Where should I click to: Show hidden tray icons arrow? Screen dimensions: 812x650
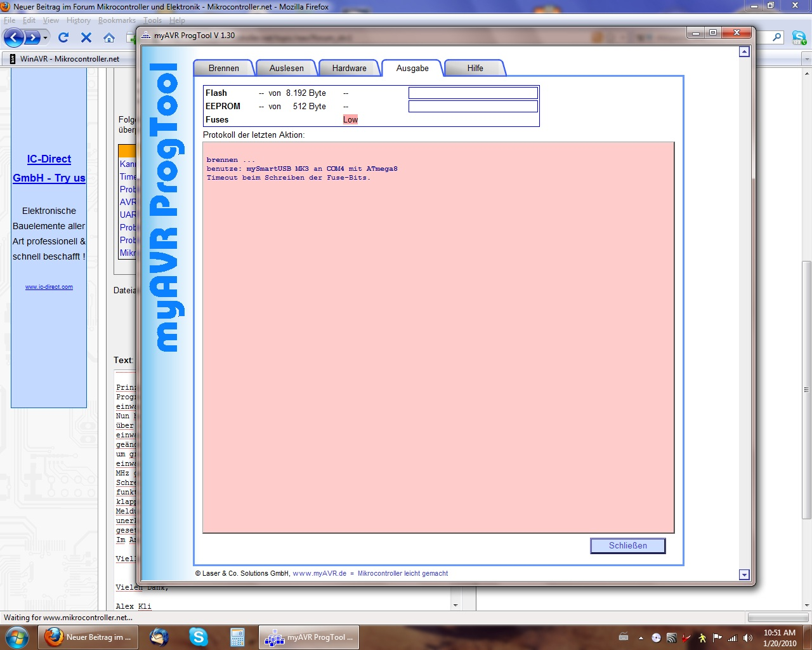(641, 638)
